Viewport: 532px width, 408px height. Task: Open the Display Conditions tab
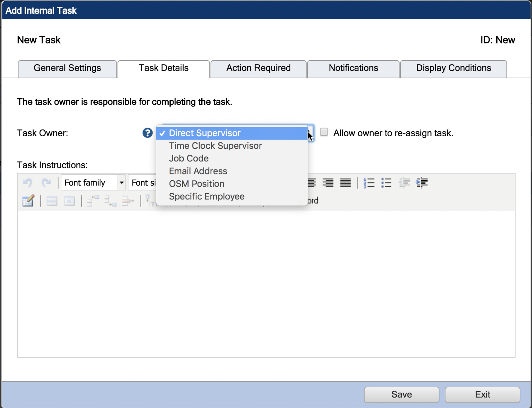coord(453,68)
